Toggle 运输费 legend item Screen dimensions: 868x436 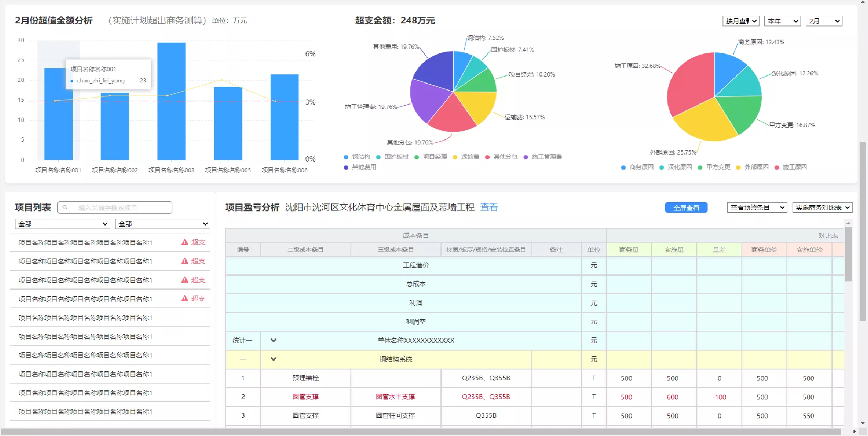466,157
